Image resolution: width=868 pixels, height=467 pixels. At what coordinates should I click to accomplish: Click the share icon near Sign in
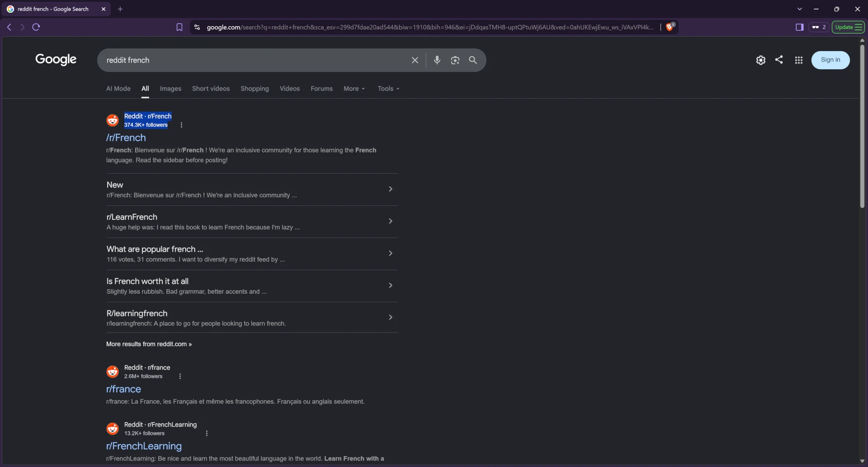click(779, 60)
